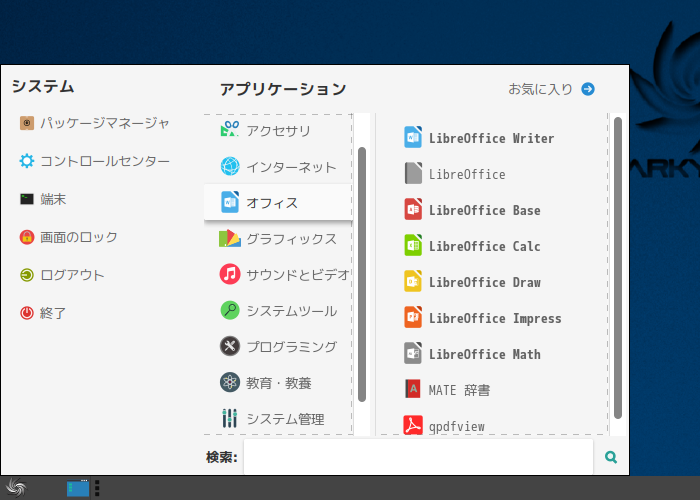Click the search magnifier icon
Viewport: 700px width, 500px height.
pyautogui.click(x=611, y=457)
